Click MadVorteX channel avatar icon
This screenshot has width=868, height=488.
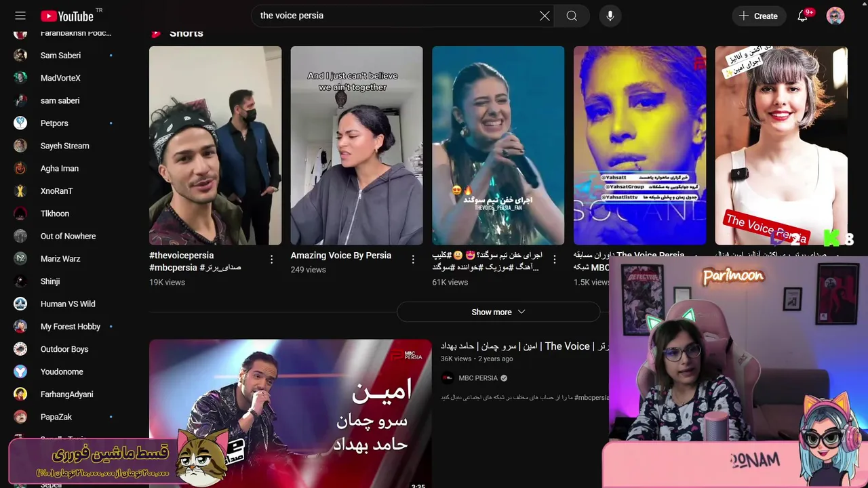click(20, 78)
